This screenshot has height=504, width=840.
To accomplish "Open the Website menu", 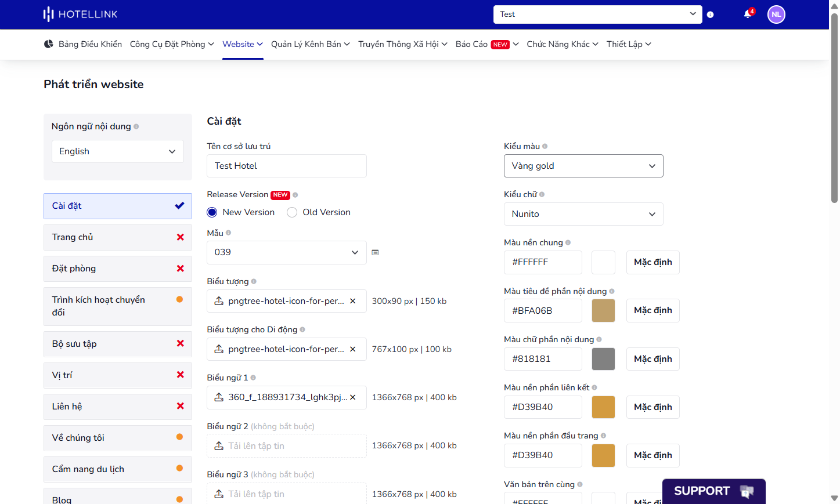I will [x=243, y=44].
